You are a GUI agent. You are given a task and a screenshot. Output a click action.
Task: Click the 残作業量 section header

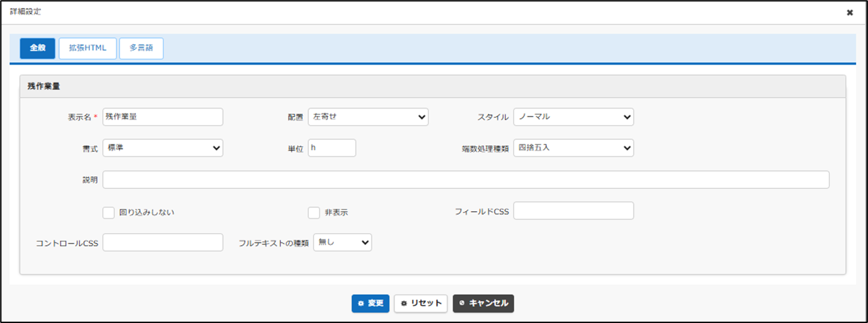click(45, 87)
